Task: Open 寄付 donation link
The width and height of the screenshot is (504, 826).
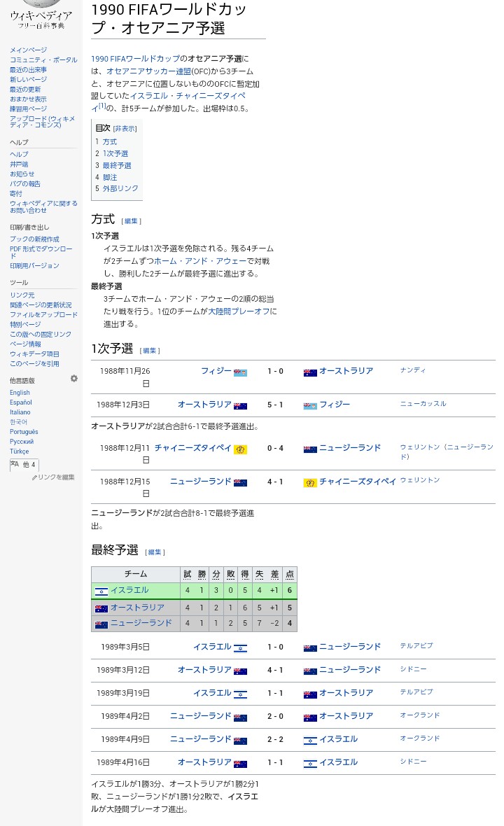Action: pyautogui.click(x=16, y=194)
